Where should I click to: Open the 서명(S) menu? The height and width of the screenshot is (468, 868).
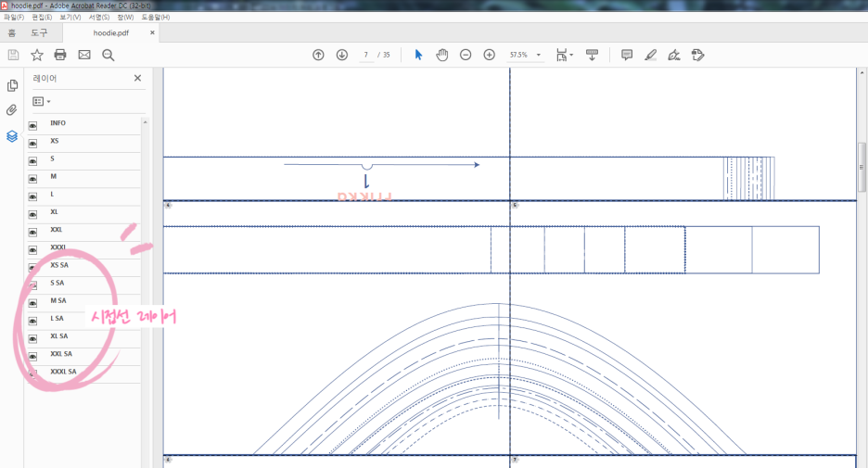click(x=99, y=18)
